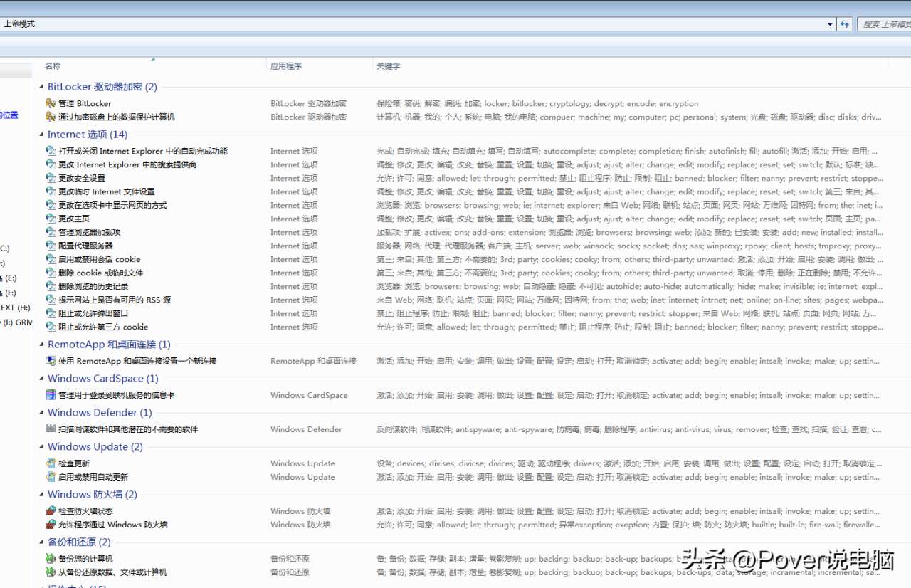Click the icon beside 更改临时 Internet 文件设置

coord(51,191)
